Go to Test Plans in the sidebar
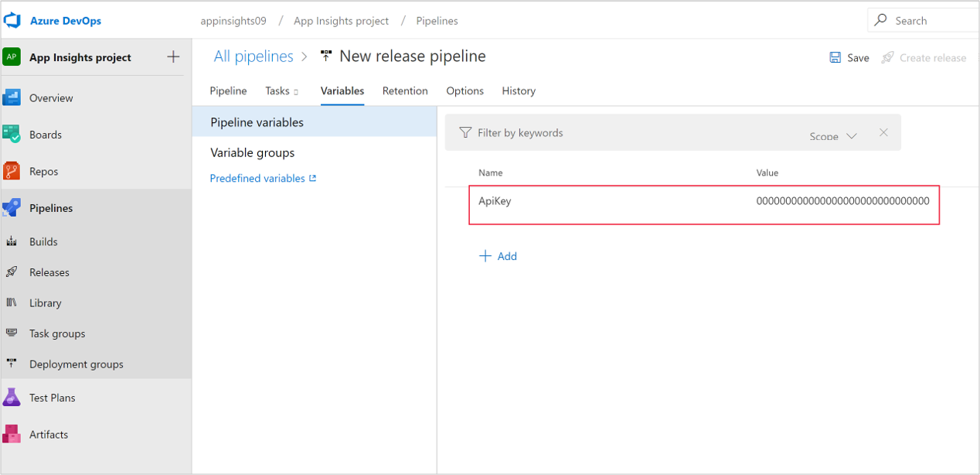Image resolution: width=980 pixels, height=475 pixels. tap(53, 398)
